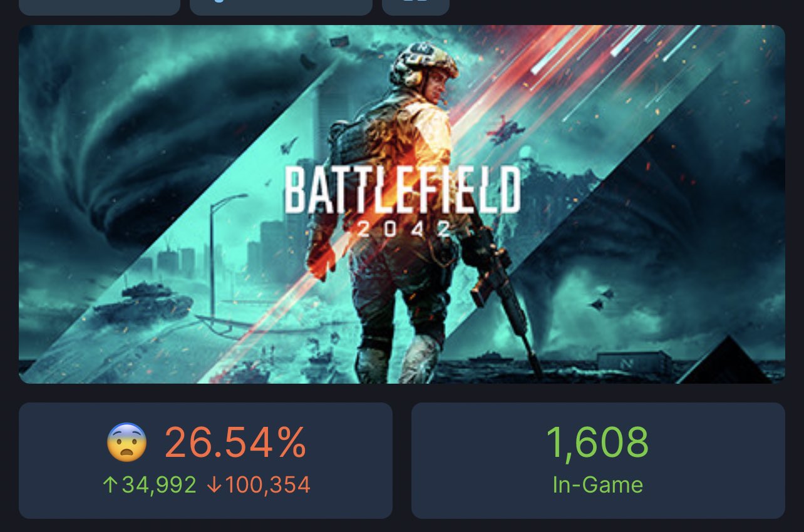
Task: Open the In-Game players stat card
Action: (x=598, y=460)
